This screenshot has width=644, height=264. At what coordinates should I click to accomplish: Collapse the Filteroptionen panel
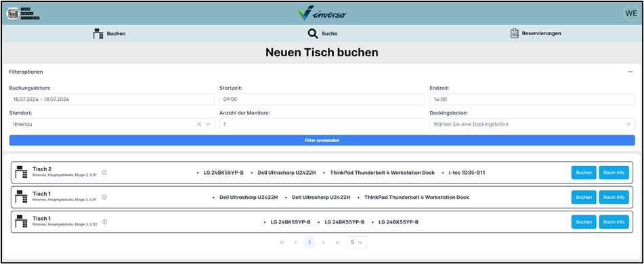coord(630,72)
